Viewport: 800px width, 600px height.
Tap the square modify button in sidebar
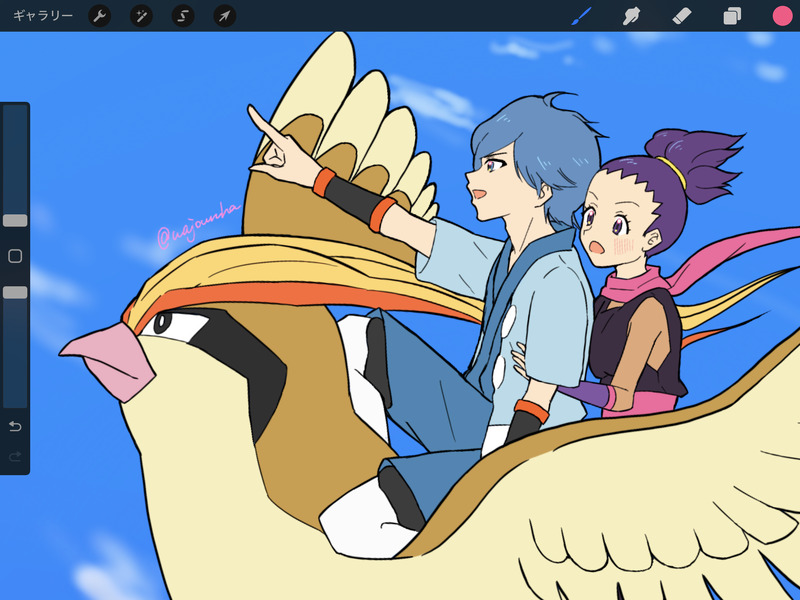pos(15,256)
